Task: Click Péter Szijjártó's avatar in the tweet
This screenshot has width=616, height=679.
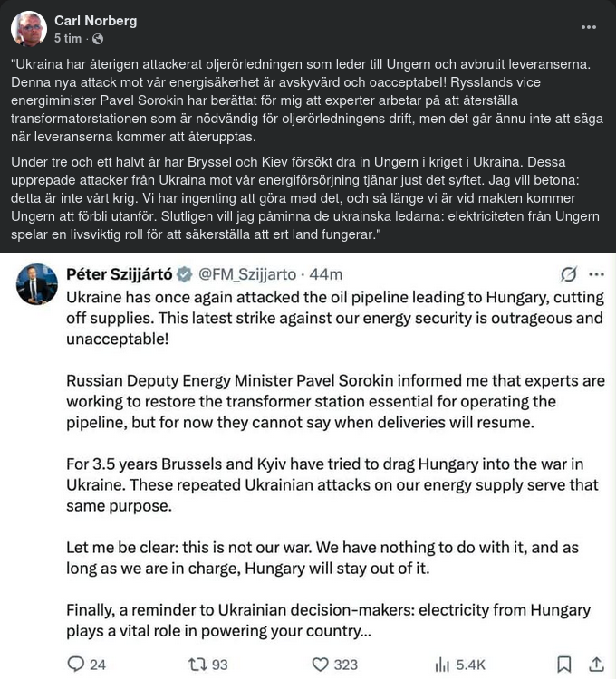Action: pyautogui.click(x=36, y=284)
